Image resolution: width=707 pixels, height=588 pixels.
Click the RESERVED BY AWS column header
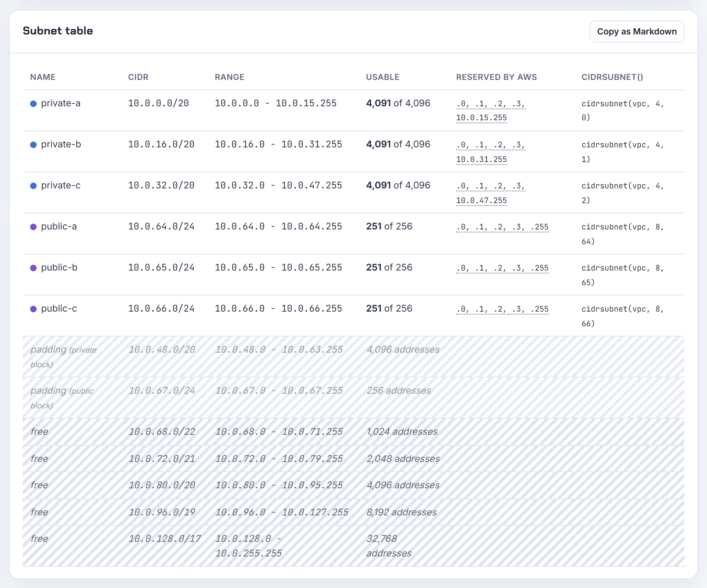[496, 77]
